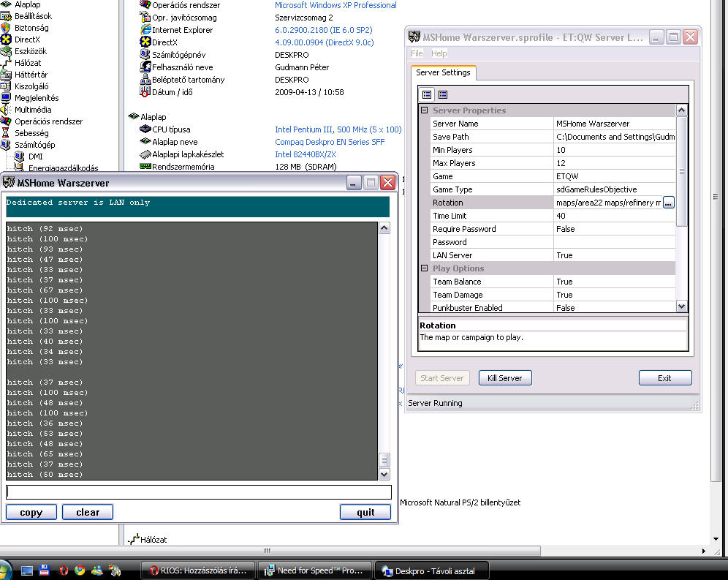
Task: Open the Help menu
Action: (439, 53)
